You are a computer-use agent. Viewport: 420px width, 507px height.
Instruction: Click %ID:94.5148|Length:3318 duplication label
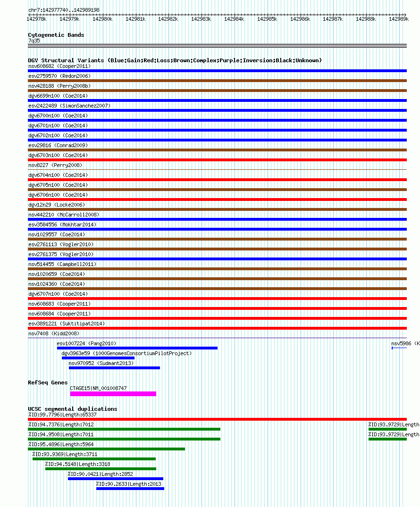[78, 464]
